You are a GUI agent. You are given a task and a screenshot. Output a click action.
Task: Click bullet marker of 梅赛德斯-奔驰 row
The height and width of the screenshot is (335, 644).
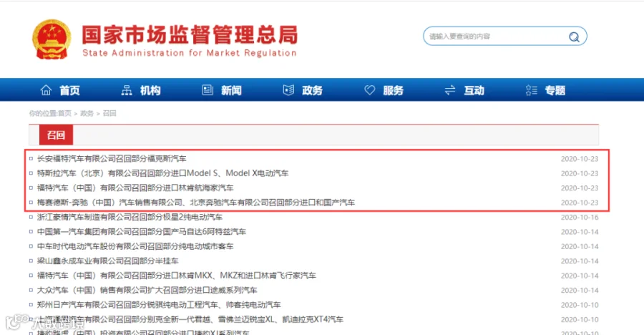coord(31,203)
